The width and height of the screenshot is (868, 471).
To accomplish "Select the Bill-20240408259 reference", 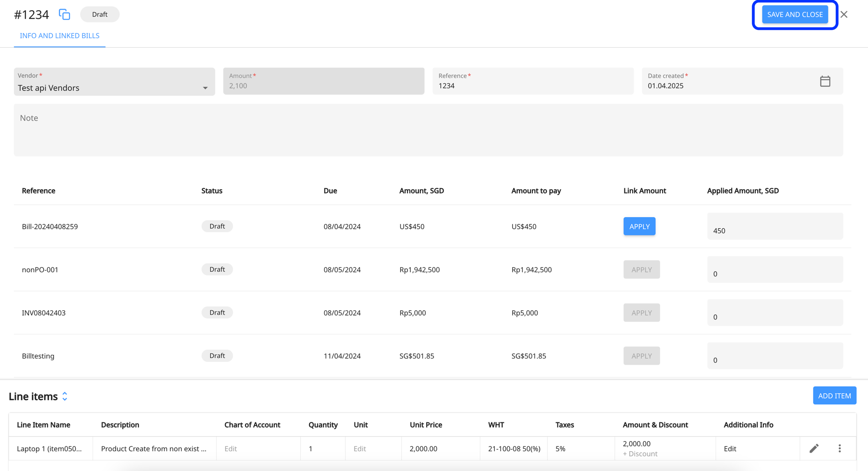I will tap(50, 226).
